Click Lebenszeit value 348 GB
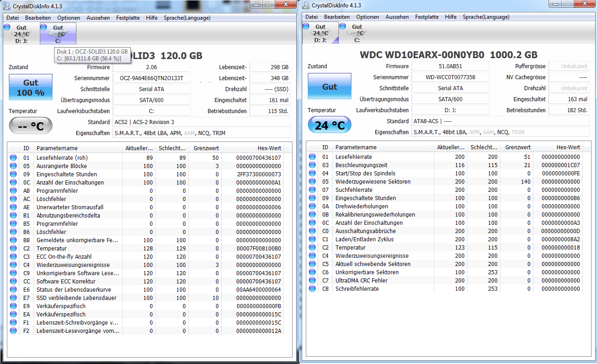Viewport: 597px width, 364px height. 270,78
